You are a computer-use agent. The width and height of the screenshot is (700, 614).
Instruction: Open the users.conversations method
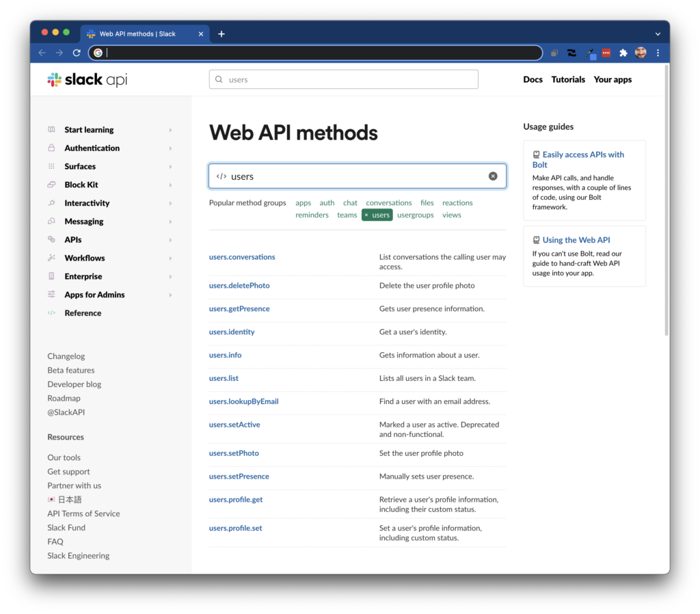242,257
